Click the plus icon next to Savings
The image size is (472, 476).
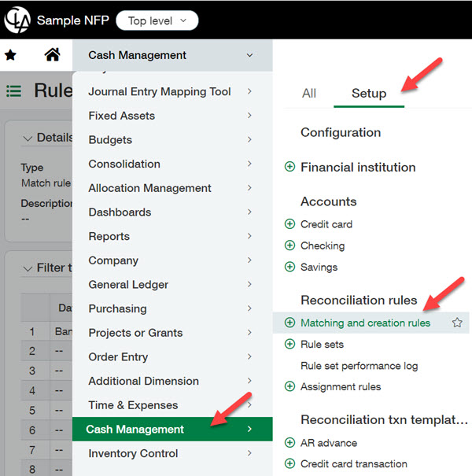(289, 267)
